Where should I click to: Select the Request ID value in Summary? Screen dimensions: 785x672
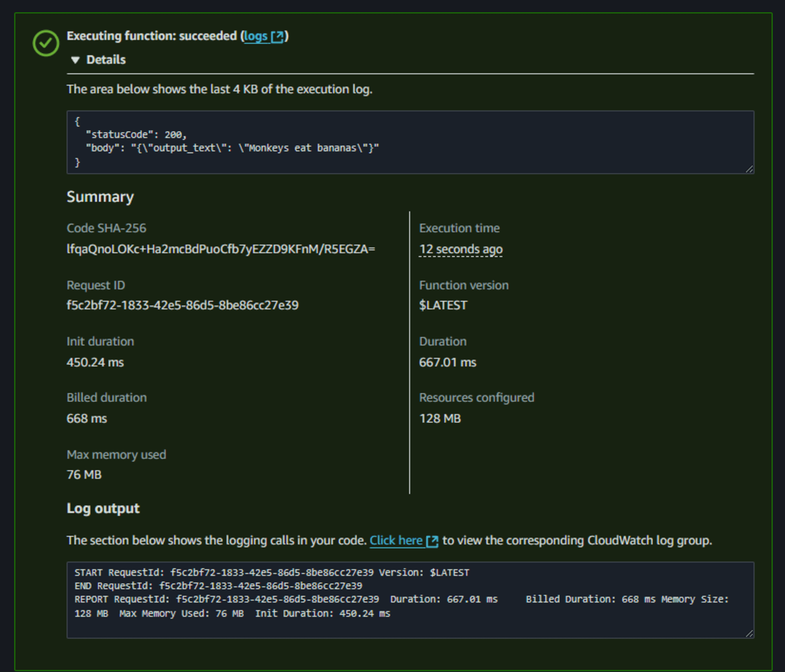(x=183, y=305)
